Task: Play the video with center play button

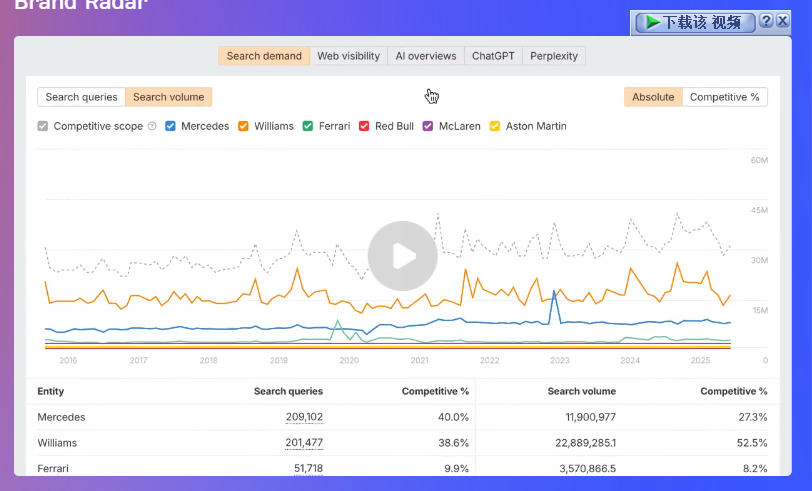Action: pyautogui.click(x=402, y=256)
